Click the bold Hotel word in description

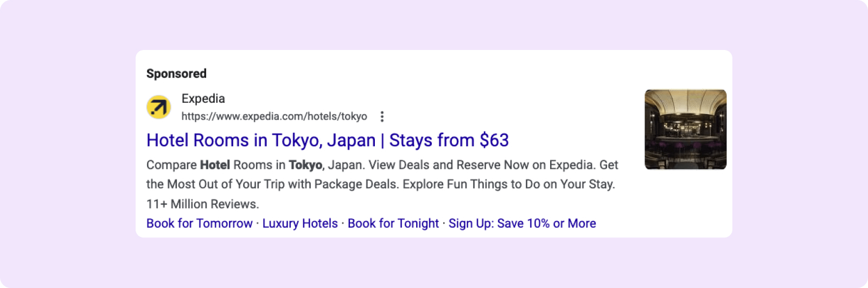coord(215,165)
